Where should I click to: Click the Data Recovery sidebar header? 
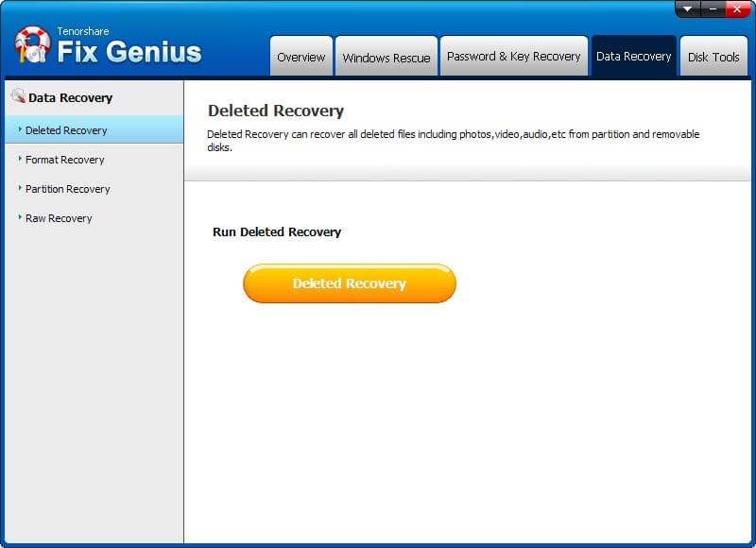[x=70, y=98]
